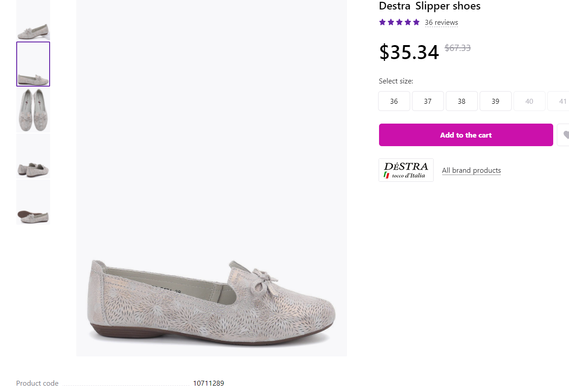569x392 pixels.
Task: Open the 36 reviews link
Action: tap(441, 23)
